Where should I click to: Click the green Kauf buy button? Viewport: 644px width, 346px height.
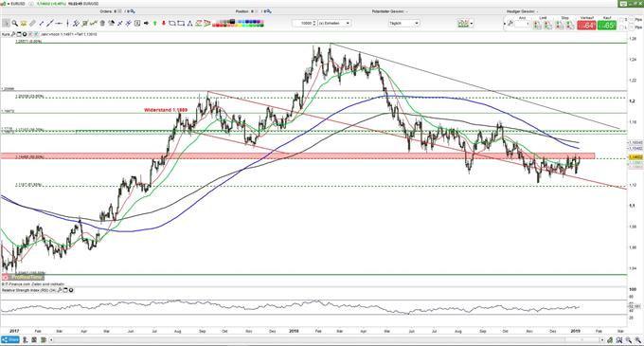tap(607, 26)
